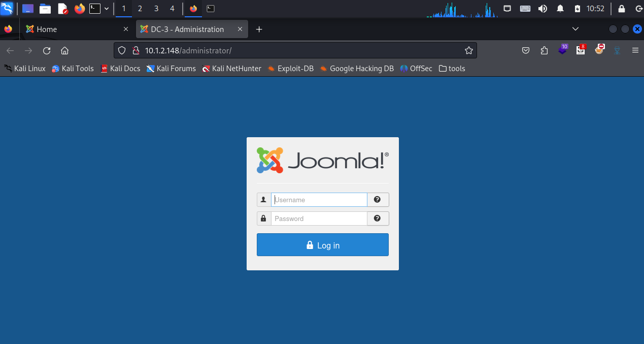
Task: Open the Kali Tools bookmark
Action: (73, 68)
